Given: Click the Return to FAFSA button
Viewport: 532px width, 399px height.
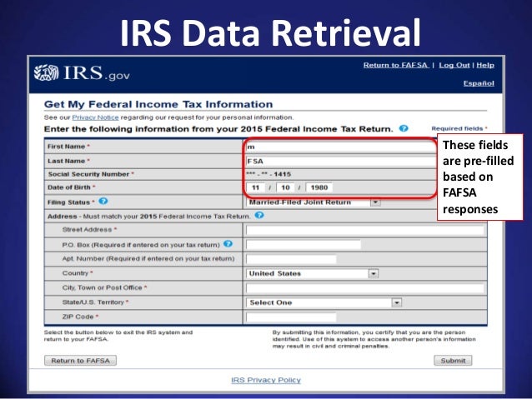Looking at the screenshot, I should 80,361.
